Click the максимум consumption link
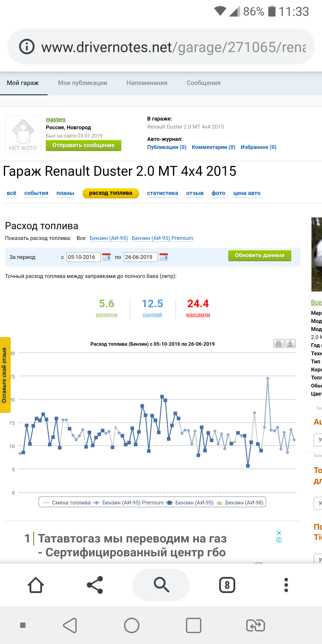This screenshot has width=322, height=644. (x=198, y=314)
